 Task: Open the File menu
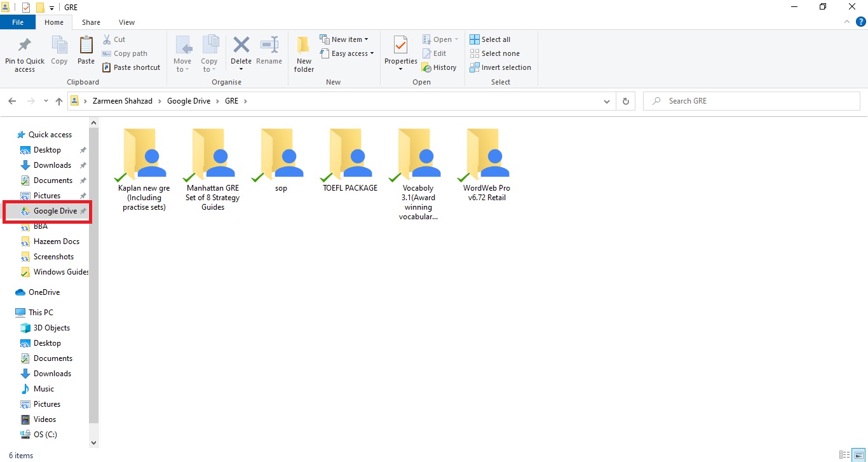[18, 22]
